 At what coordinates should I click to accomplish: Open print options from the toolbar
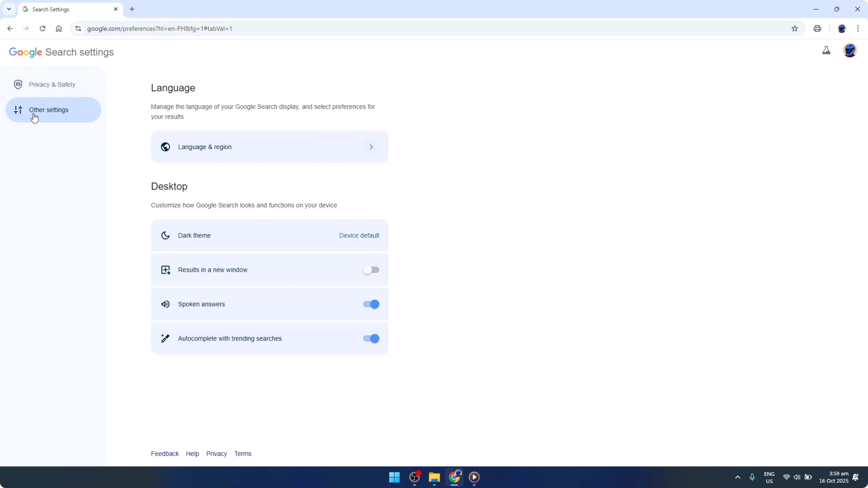point(817,28)
